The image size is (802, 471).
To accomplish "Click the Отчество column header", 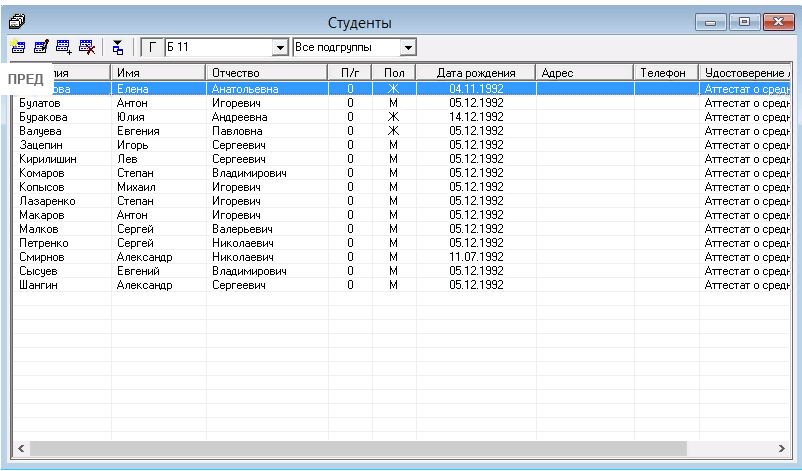I will tap(266, 73).
